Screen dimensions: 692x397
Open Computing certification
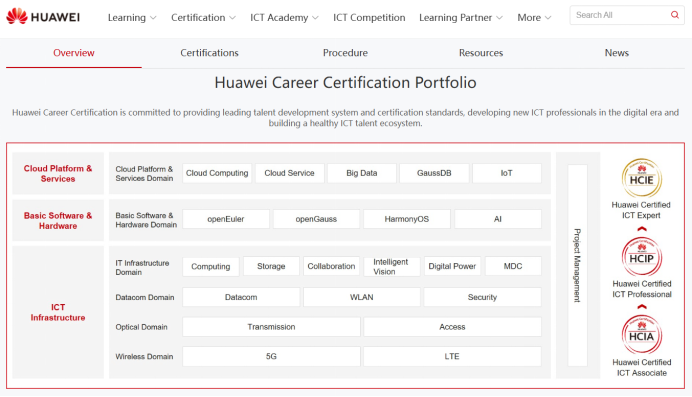tap(211, 266)
